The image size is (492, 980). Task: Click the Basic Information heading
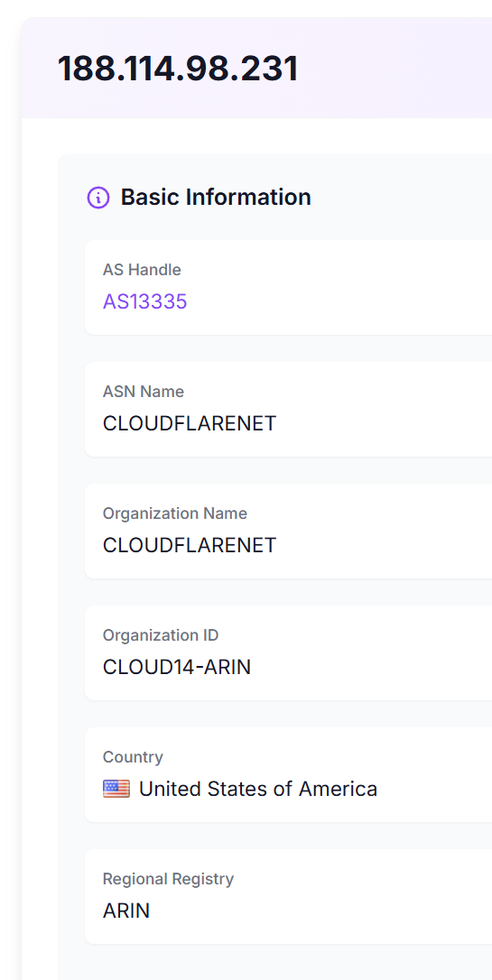point(216,198)
